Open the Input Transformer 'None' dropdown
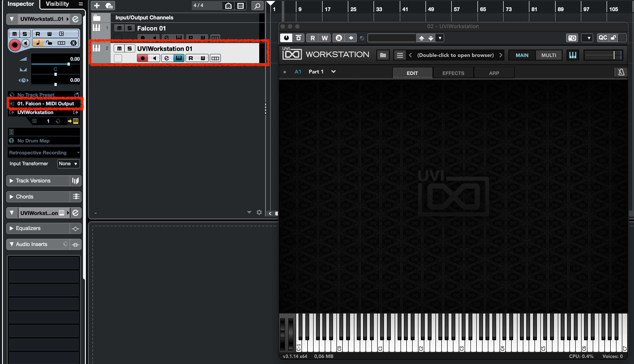Screen dimensions: 634x364 coord(68,164)
